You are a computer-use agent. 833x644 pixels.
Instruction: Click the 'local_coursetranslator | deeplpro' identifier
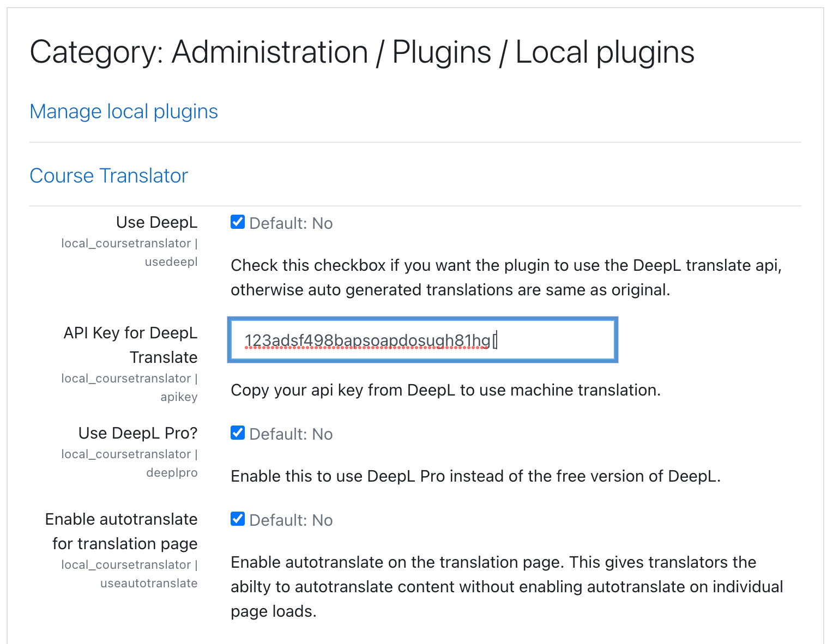click(x=130, y=463)
